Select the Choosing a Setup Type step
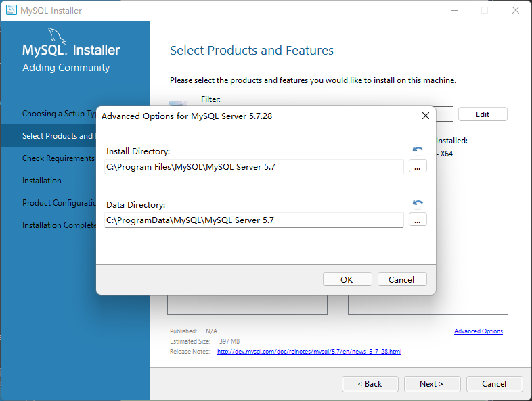The image size is (532, 401). pyautogui.click(x=59, y=114)
